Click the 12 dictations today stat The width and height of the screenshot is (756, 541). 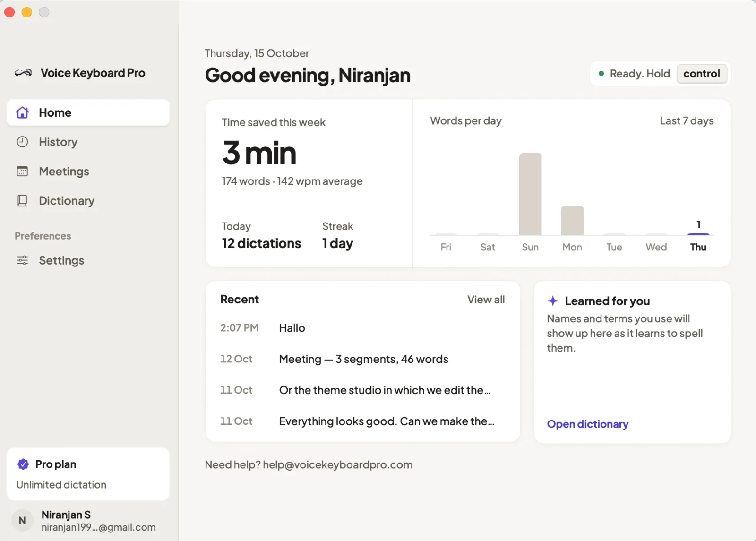(x=261, y=243)
